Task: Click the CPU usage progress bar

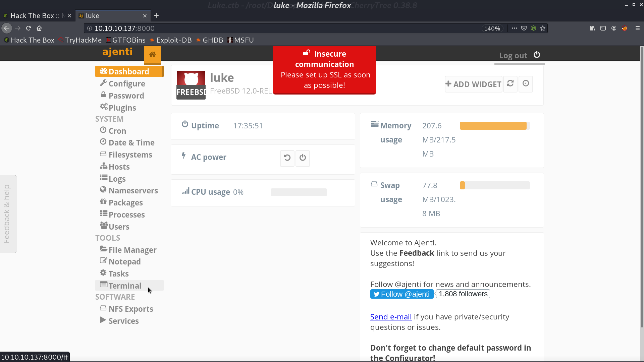Action: 299,192
